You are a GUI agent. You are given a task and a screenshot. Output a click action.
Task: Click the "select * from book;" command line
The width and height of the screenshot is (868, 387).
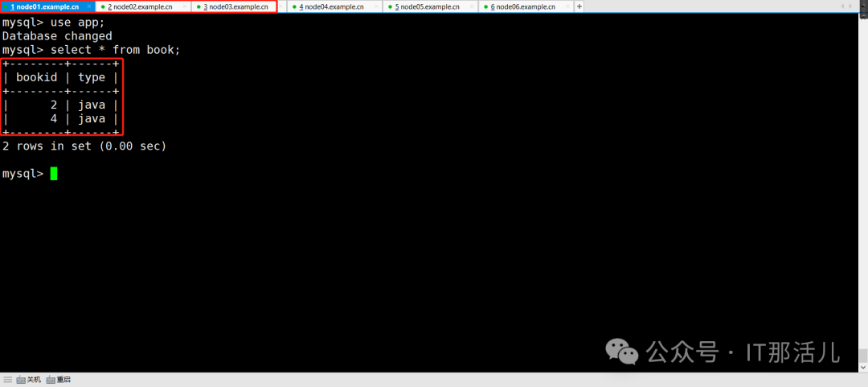pyautogui.click(x=91, y=50)
